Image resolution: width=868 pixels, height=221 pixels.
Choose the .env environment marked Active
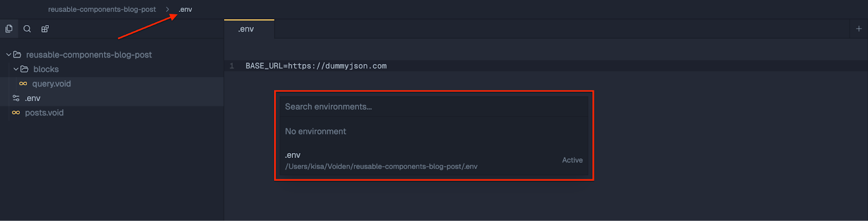380,160
